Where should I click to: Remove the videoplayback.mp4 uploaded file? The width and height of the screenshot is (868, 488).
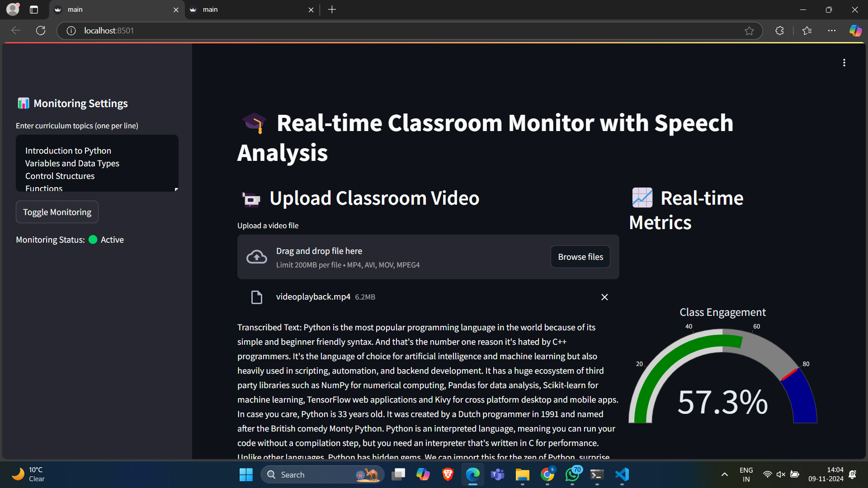[x=604, y=297]
